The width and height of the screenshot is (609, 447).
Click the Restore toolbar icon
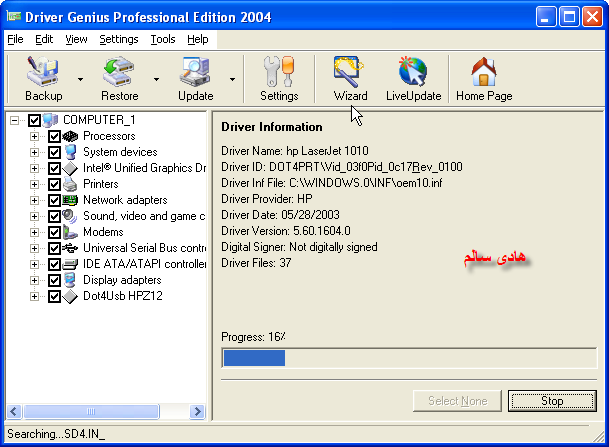(x=119, y=73)
